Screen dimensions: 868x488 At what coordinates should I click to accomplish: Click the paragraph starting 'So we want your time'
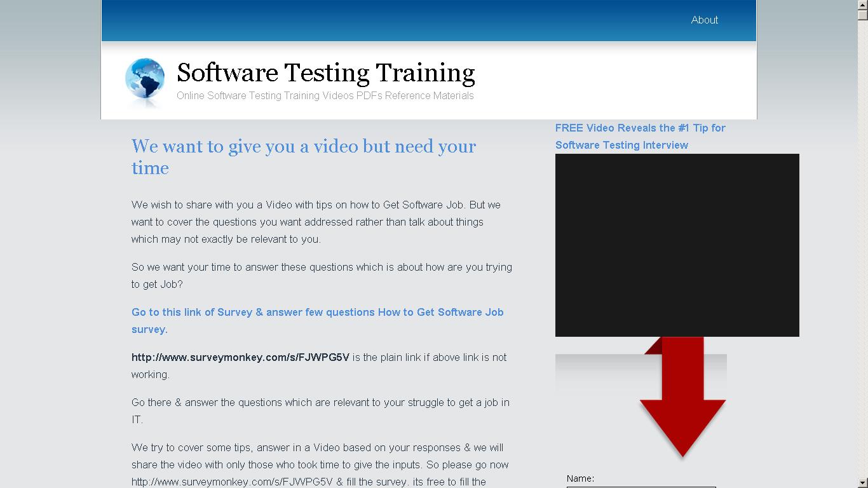(x=322, y=276)
